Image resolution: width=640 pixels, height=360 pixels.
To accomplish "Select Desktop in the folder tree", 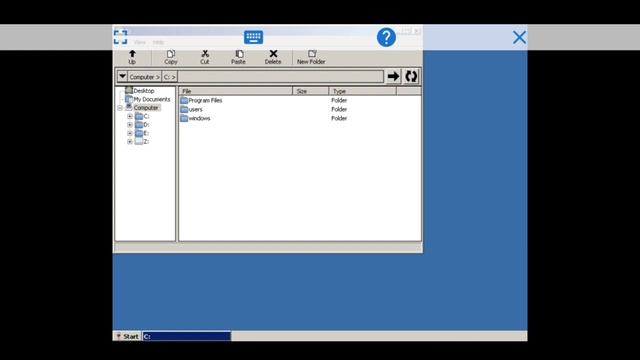I will (144, 91).
